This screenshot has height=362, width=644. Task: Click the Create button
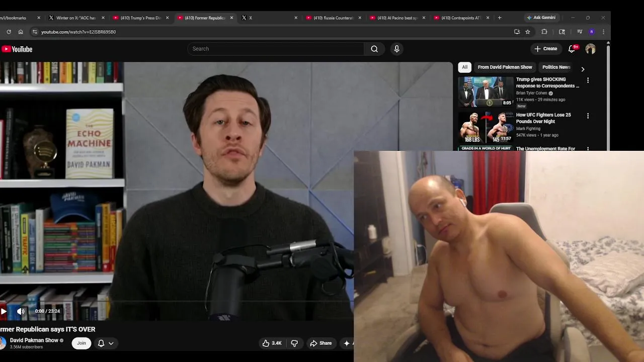tap(546, 49)
